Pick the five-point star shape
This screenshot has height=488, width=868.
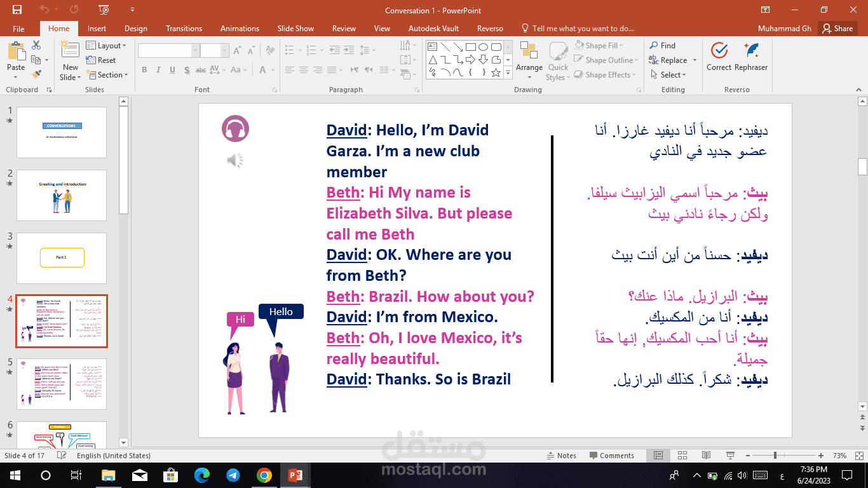click(496, 72)
